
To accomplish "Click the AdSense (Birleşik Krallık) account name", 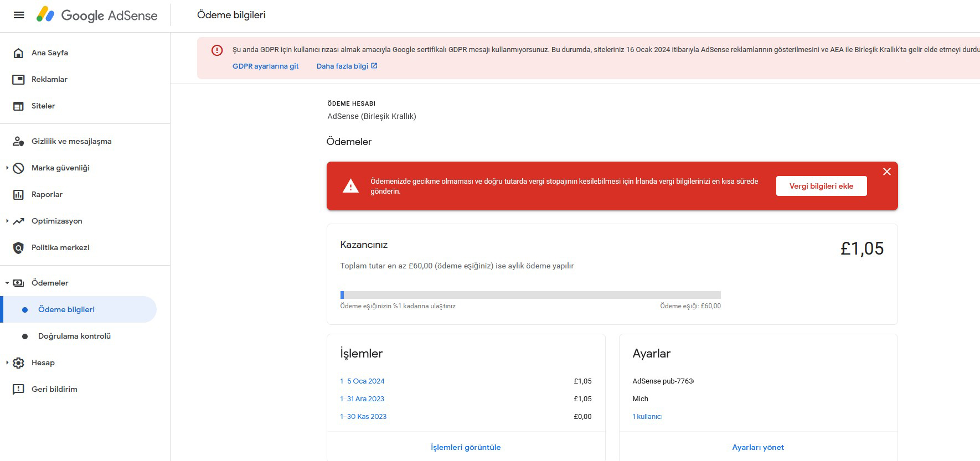I will click(372, 116).
